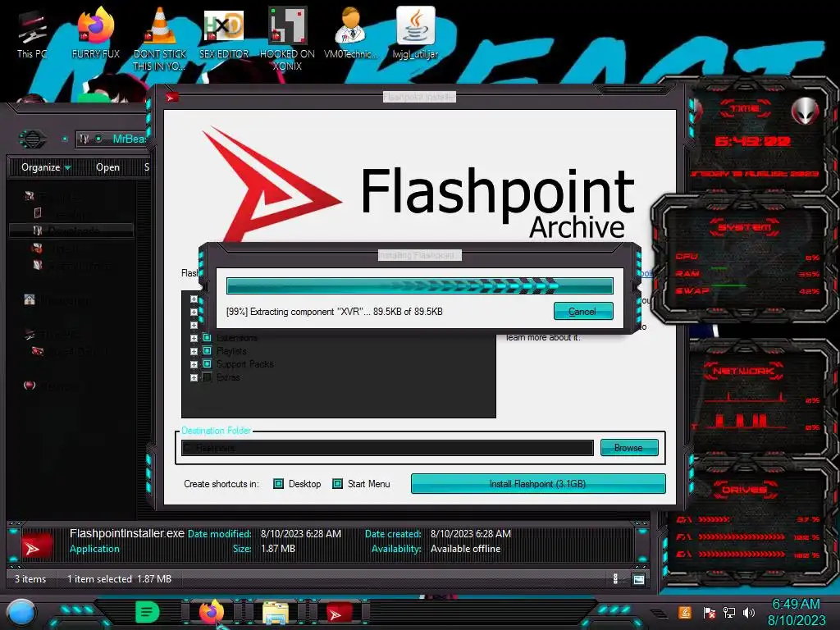Click the Java tray icon
Screen dimensions: 840x630
tap(684, 612)
